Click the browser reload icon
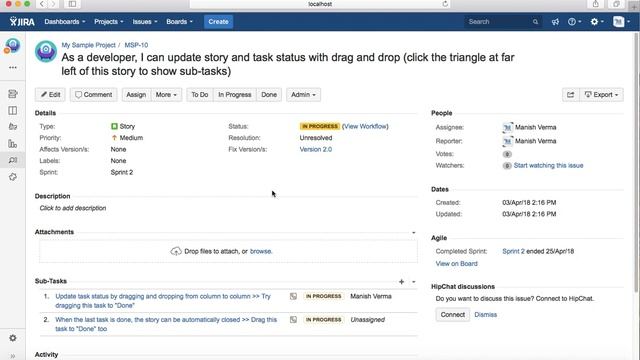640x360 pixels. coord(445,4)
